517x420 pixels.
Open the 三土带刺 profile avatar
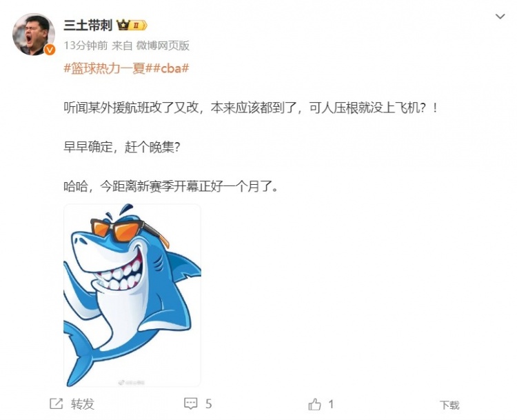pos(34,34)
